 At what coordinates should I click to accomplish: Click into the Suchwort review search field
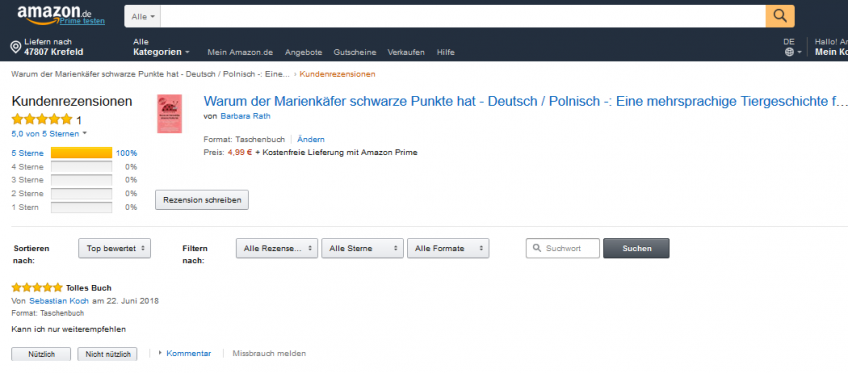[x=563, y=248]
